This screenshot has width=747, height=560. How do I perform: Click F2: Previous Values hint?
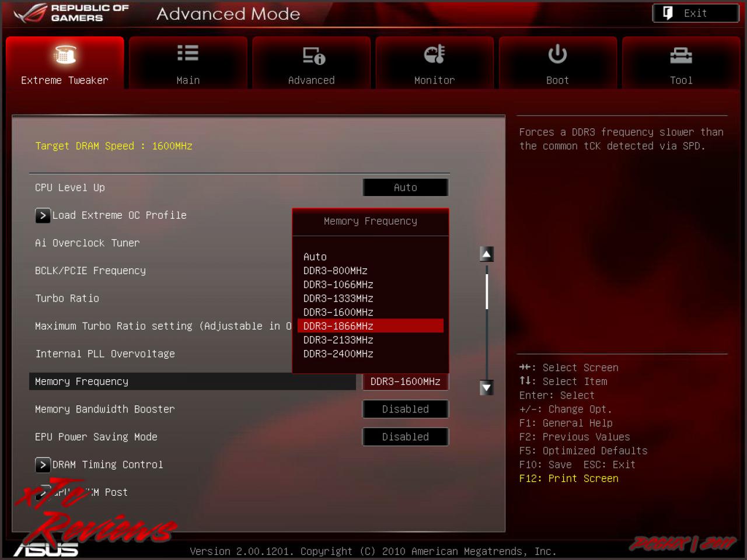575,437
